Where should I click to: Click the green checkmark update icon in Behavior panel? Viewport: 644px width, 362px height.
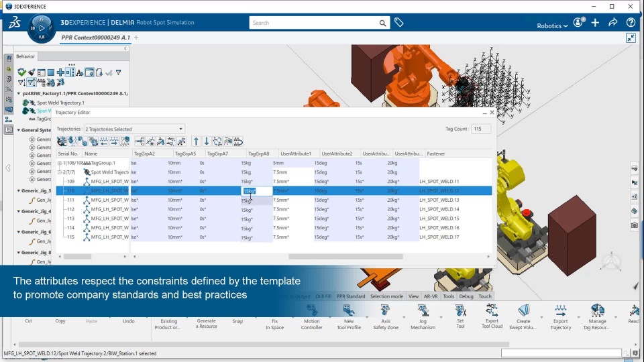click(x=21, y=72)
